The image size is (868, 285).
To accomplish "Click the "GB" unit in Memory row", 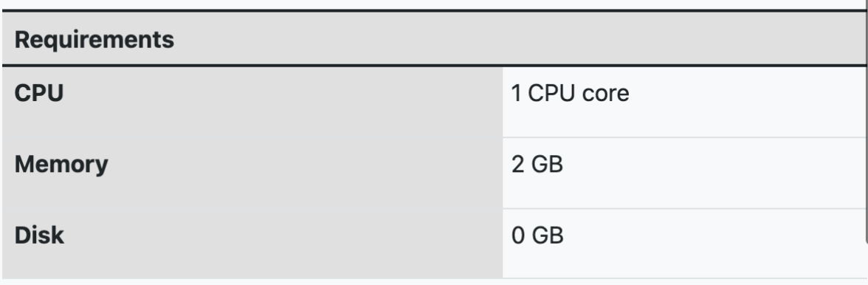I will (547, 165).
